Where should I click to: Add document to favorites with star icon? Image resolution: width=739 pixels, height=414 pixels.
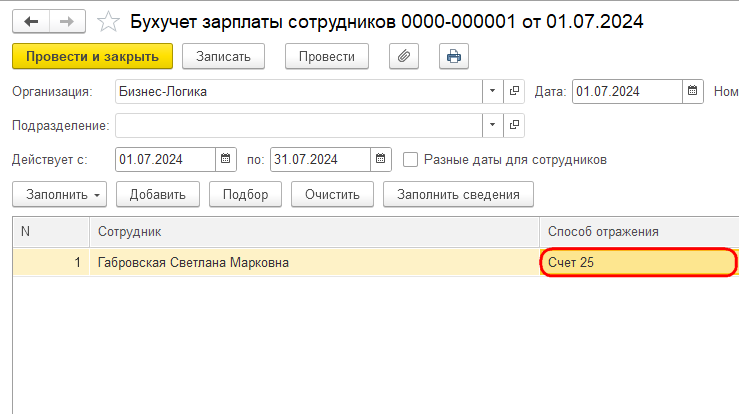[108, 22]
